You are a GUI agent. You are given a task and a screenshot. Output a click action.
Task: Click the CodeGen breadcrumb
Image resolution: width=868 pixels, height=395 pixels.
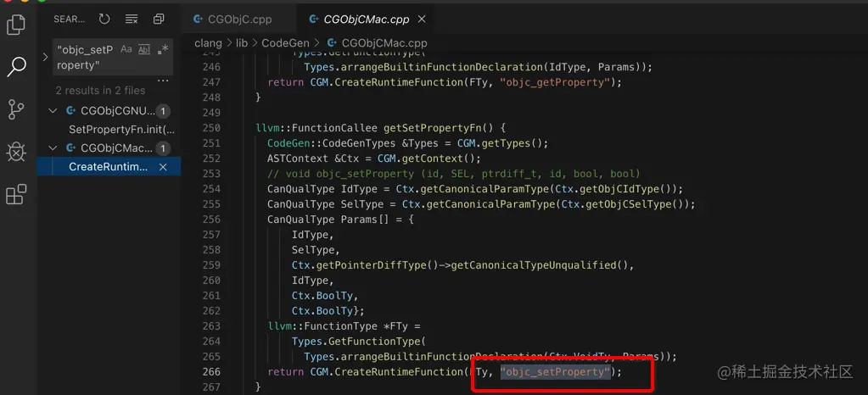tap(286, 42)
